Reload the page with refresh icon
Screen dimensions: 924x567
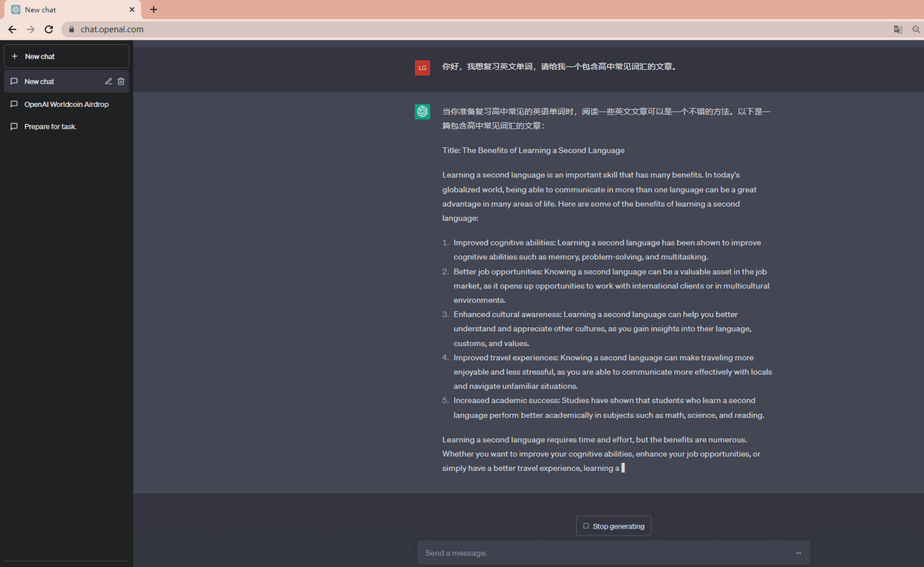click(x=49, y=29)
